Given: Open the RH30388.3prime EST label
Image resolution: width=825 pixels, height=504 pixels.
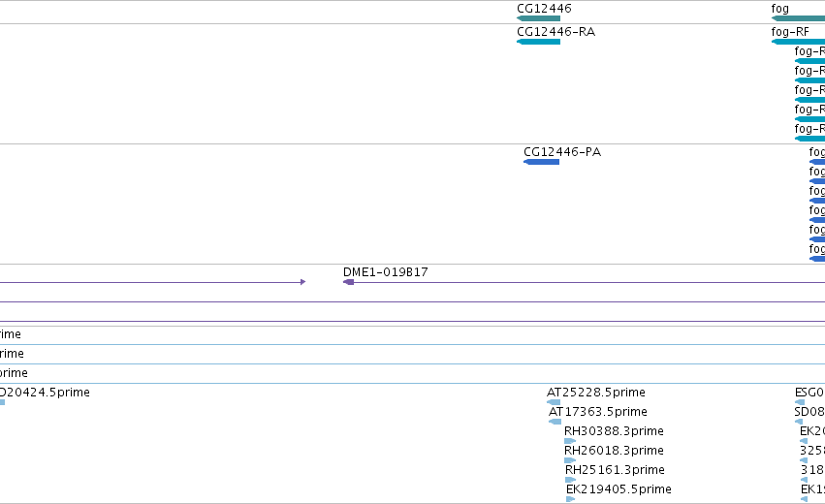Looking at the screenshot, I should coord(614,431).
